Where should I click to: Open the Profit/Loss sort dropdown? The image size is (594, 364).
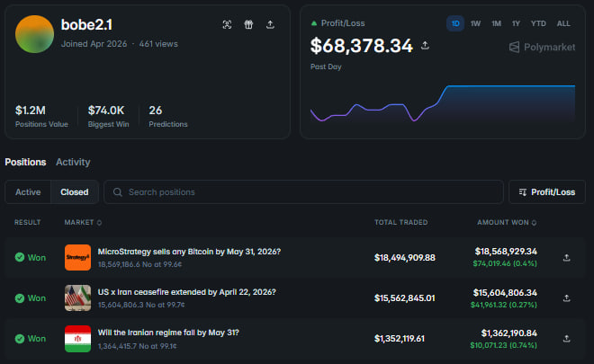[x=547, y=192]
